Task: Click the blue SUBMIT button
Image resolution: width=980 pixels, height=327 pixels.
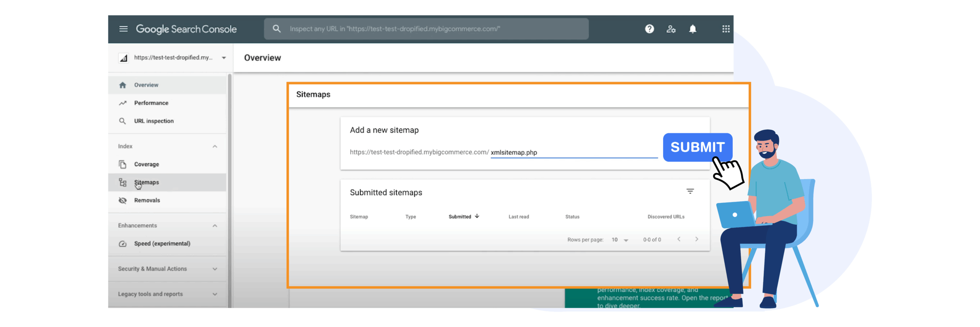Action: coord(697,147)
